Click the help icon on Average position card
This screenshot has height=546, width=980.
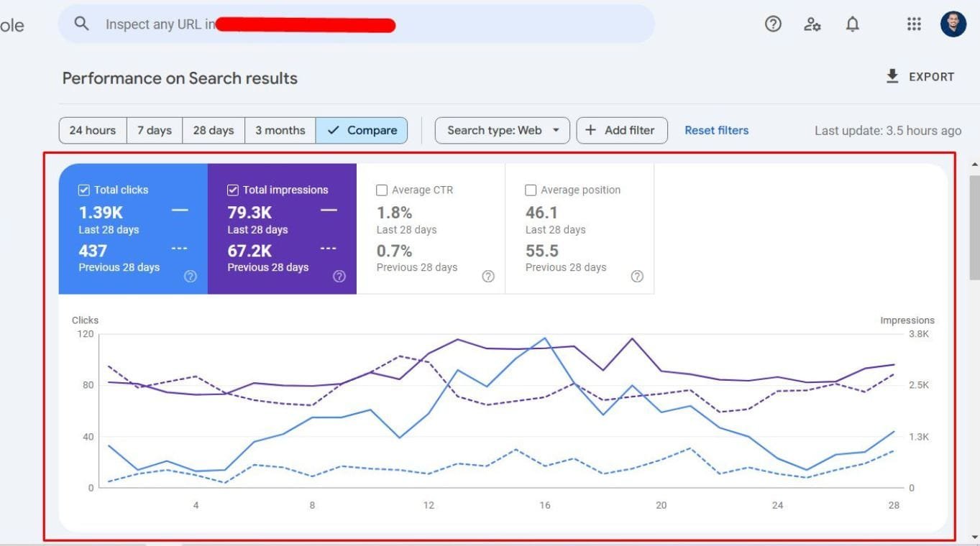click(636, 276)
